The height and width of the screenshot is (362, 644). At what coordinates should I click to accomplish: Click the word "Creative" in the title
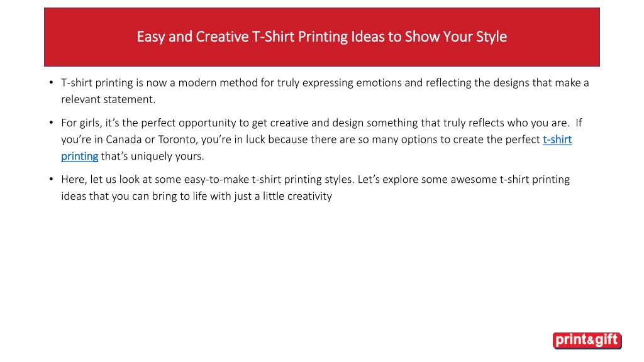coord(222,37)
